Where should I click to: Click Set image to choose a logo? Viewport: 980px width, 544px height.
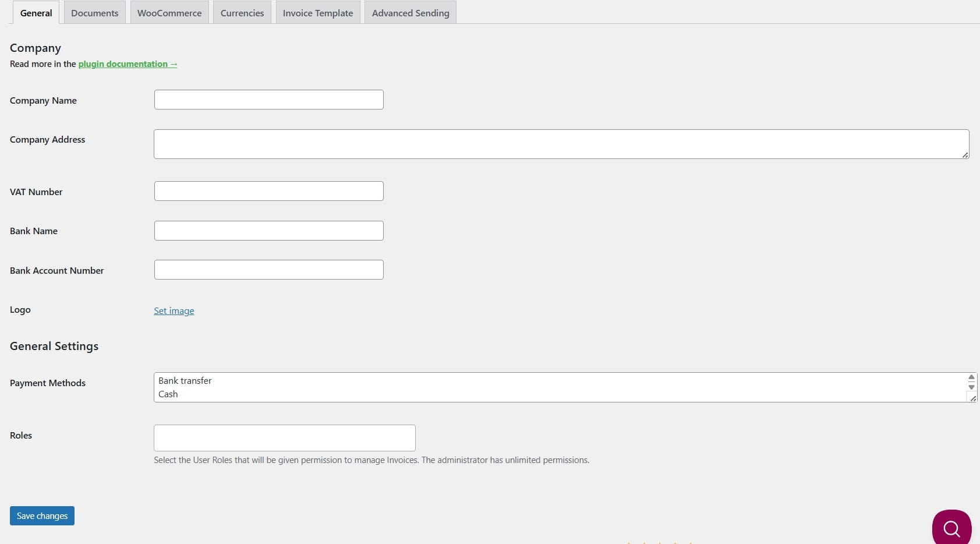pyautogui.click(x=174, y=310)
